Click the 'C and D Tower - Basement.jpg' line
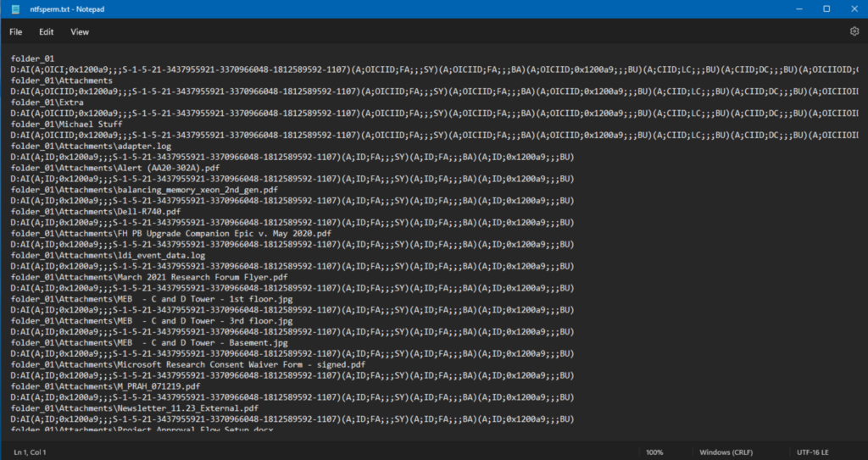This screenshot has width=868, height=460. pyautogui.click(x=149, y=343)
